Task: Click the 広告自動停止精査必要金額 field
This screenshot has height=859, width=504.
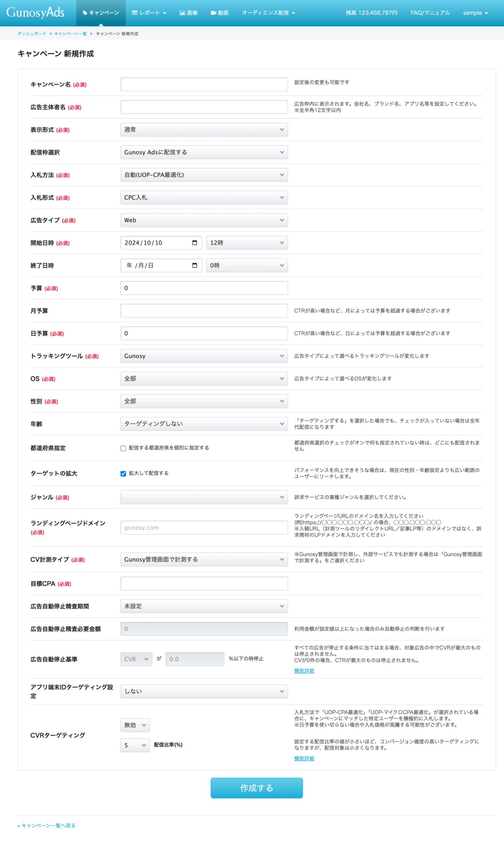Action: pos(204,629)
